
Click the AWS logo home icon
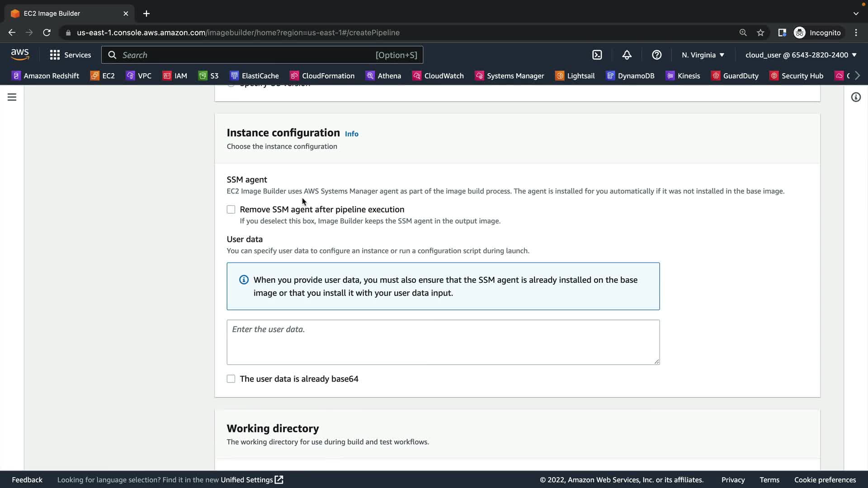click(20, 55)
